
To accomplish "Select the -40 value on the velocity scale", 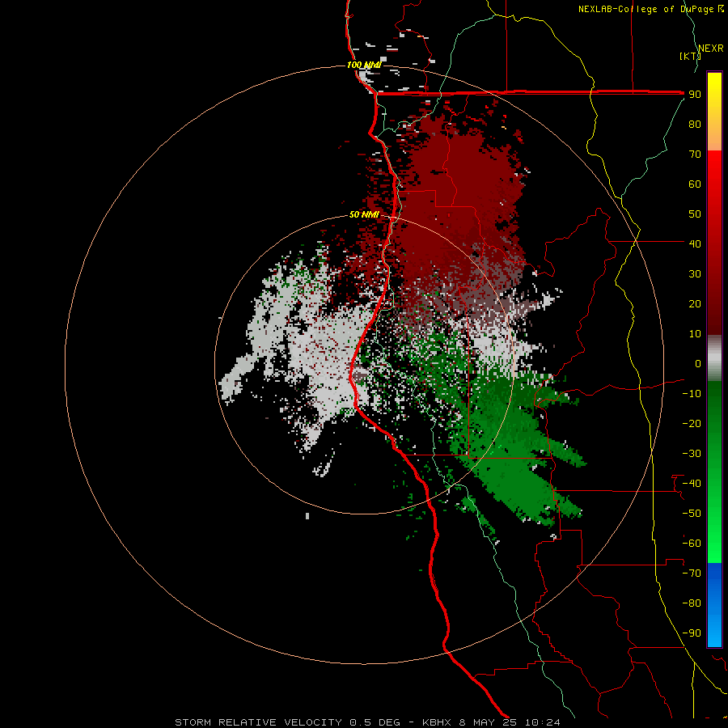I will pyautogui.click(x=692, y=484).
